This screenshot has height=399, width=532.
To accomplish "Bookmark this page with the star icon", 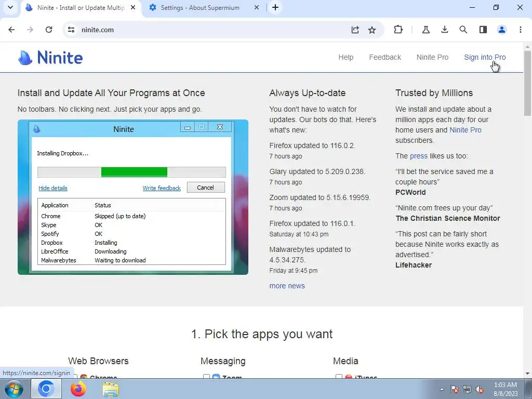I will pos(372,30).
